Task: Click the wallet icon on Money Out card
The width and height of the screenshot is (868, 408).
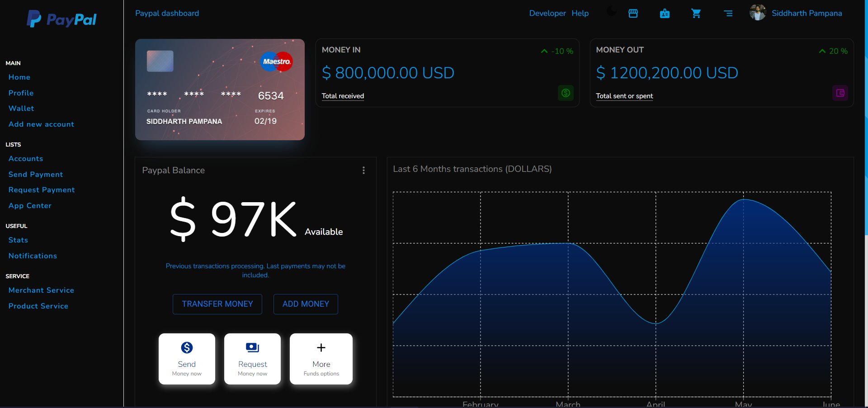Action: pos(840,93)
